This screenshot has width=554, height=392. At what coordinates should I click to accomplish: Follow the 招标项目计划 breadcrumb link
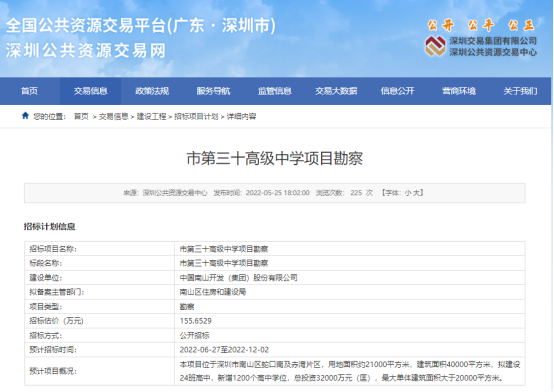(x=196, y=116)
